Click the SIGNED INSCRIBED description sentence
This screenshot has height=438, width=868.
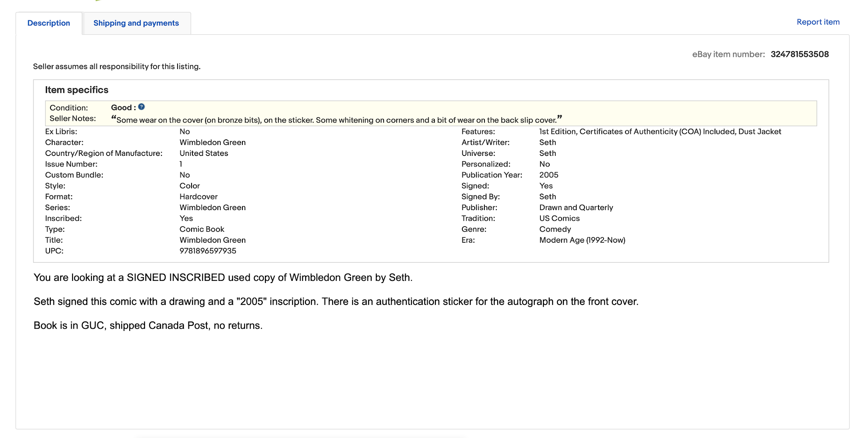pyautogui.click(x=223, y=277)
